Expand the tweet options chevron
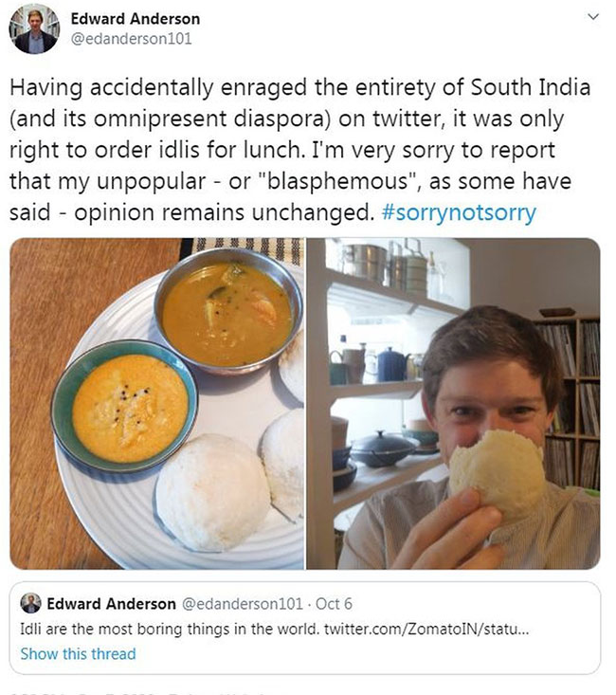The image size is (616, 695). coord(593,17)
